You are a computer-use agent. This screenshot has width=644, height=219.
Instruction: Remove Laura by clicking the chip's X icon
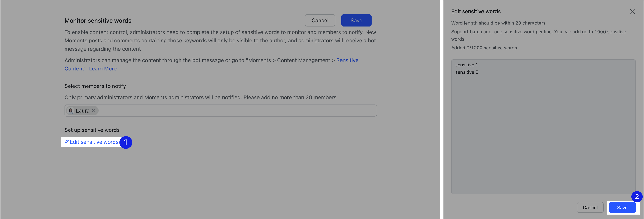coord(93,110)
